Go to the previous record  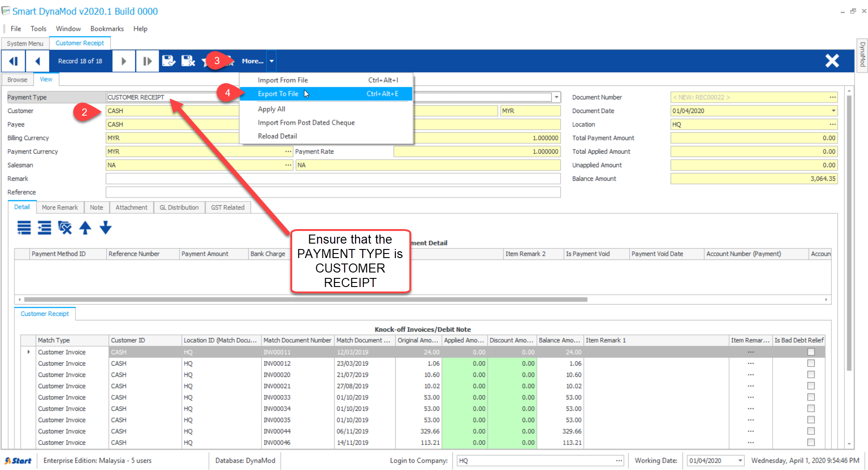tap(37, 61)
